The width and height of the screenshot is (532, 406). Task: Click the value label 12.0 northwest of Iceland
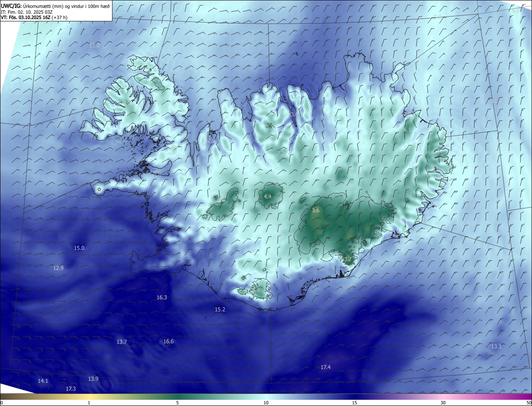(95, 45)
